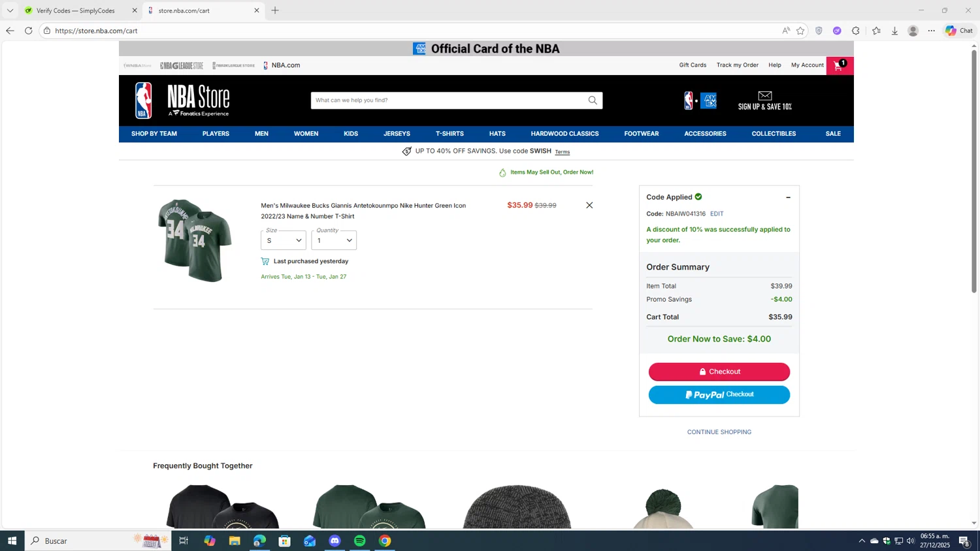The image size is (980, 551).
Task: Open browser downloads icon
Action: [x=894, y=31]
